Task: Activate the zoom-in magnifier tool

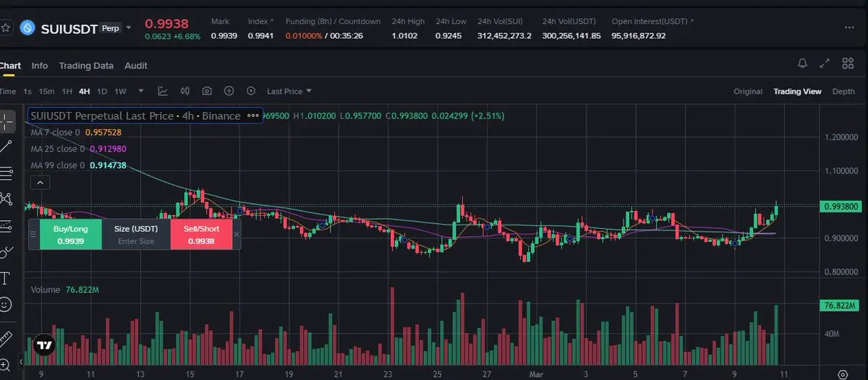Action: tap(7, 363)
